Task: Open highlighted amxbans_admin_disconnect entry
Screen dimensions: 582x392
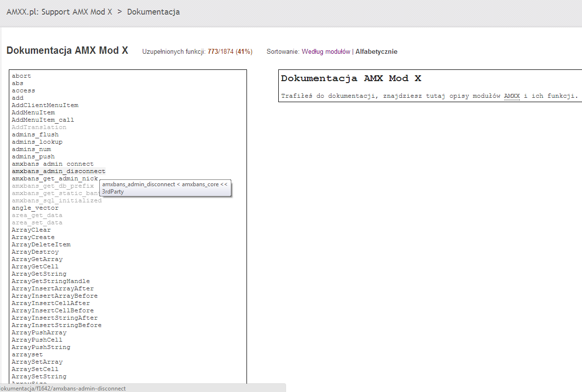Action: [58, 172]
